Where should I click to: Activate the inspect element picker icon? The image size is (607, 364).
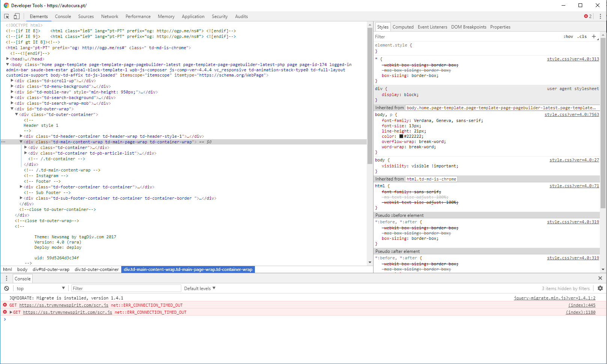6,16
